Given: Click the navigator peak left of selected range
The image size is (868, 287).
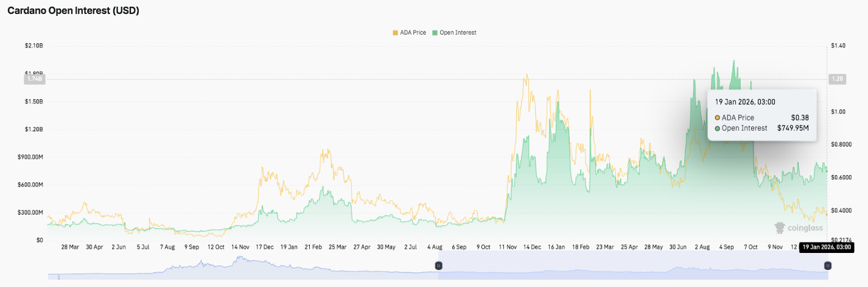Looking at the screenshot, I should pyautogui.click(x=239, y=258).
